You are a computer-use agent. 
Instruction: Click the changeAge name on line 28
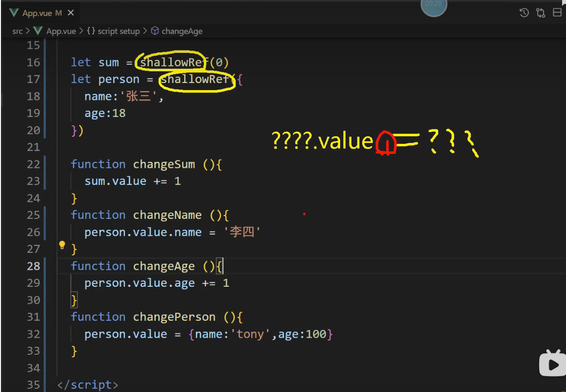(x=164, y=266)
